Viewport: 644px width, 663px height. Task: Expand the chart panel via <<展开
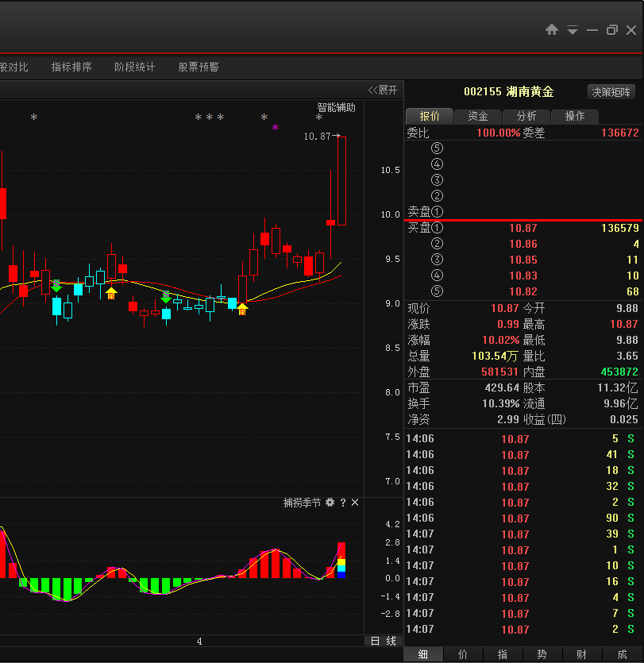click(x=383, y=90)
